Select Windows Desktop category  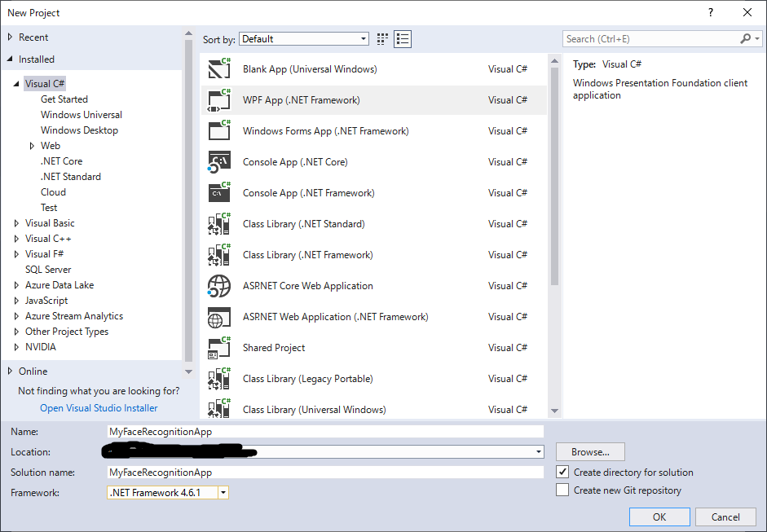click(79, 130)
